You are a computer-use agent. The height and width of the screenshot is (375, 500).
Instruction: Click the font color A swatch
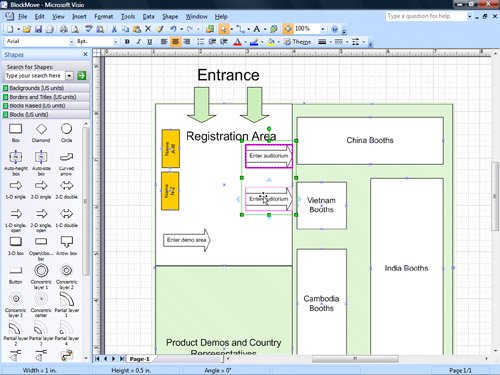pos(237,42)
